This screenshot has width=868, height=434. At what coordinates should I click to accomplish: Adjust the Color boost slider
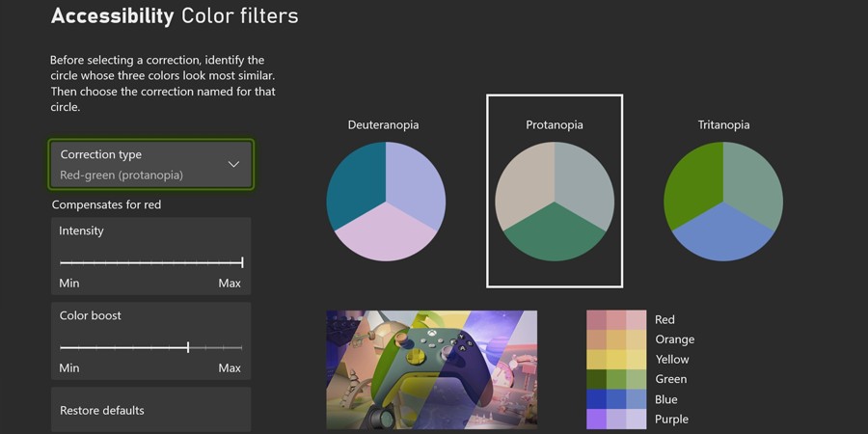pos(151,347)
